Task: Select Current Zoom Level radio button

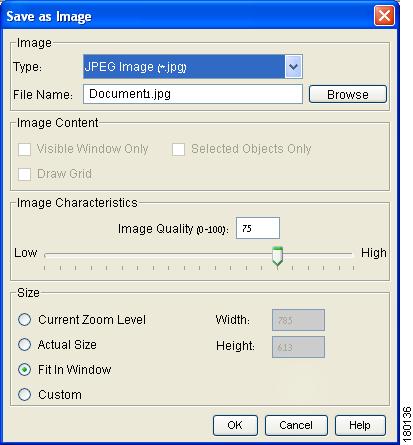Action: [x=25, y=320]
